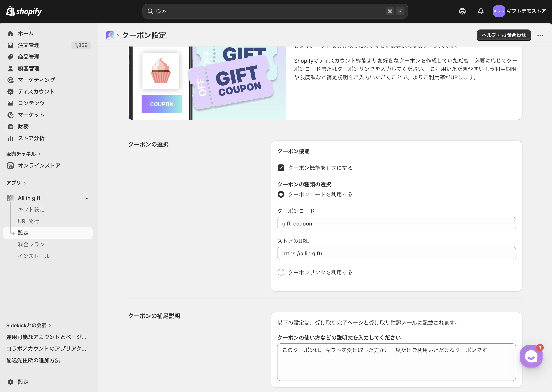Open ディスカウント in the sidebar
Viewport: 552px width, 392px height.
point(36,92)
